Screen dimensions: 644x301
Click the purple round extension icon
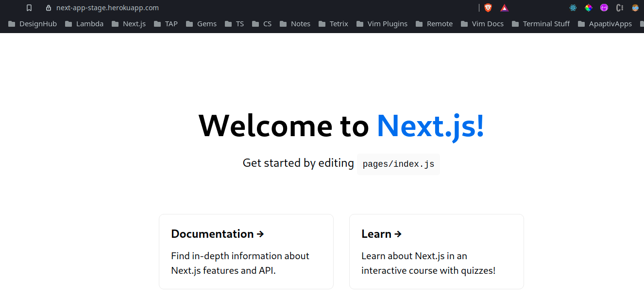pyautogui.click(x=604, y=8)
